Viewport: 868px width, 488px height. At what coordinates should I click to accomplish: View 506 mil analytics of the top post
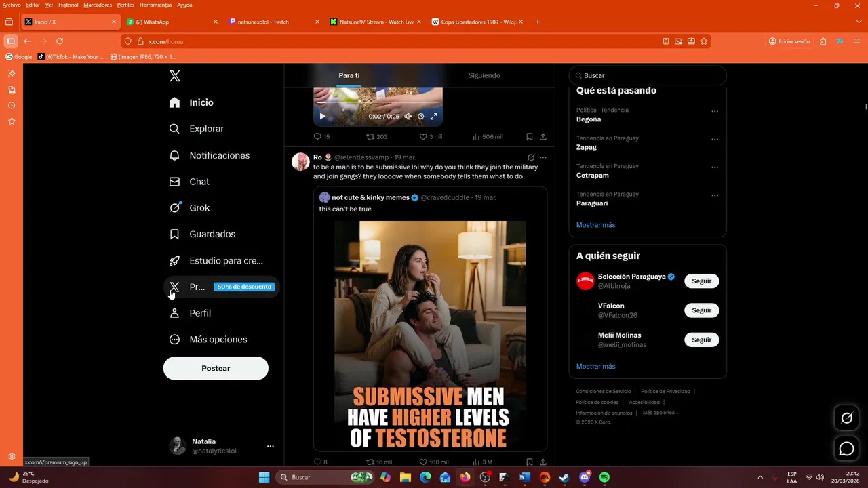[x=488, y=137]
